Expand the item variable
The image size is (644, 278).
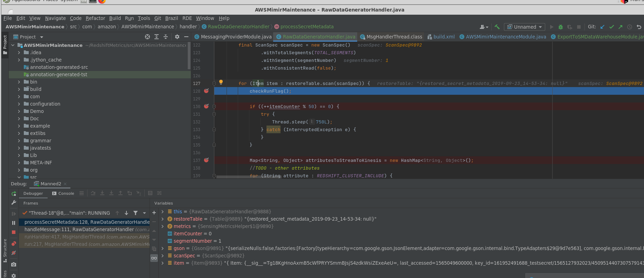(162, 263)
